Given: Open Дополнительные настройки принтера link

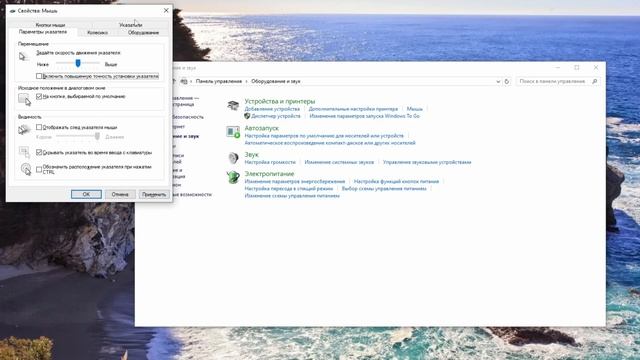Looking at the screenshot, I should coord(353,109).
